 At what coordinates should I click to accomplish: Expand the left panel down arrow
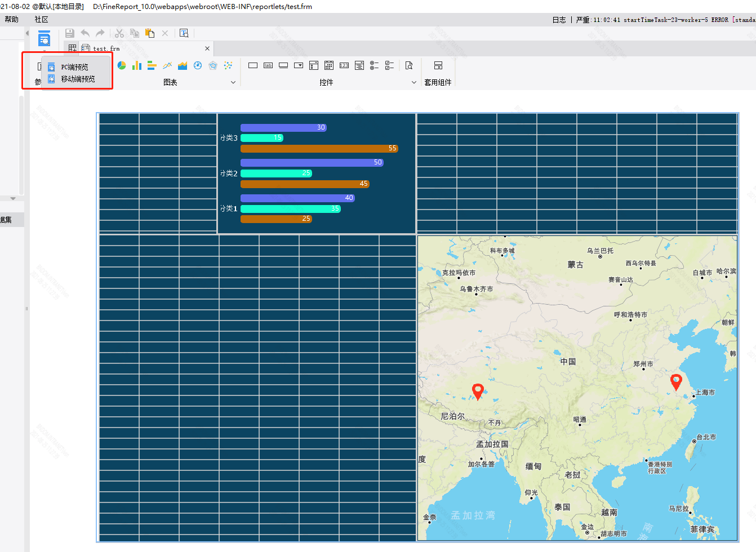pos(13,198)
